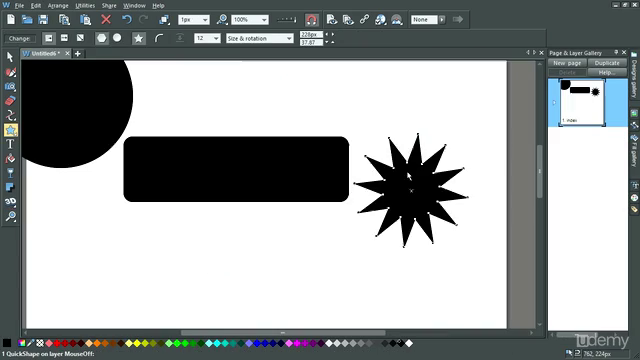
Task: Toggle diameter creation mode button
Action: (64, 38)
